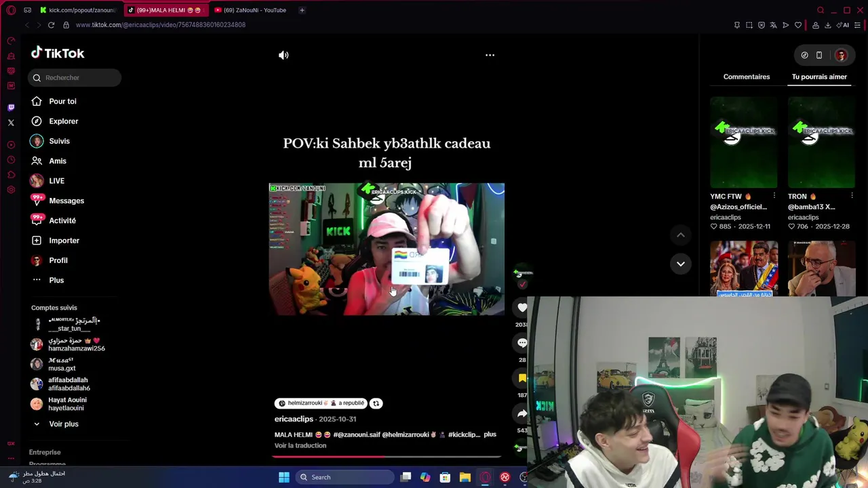Expand followed accounts with Voir plus
The width and height of the screenshot is (868, 488).
(x=63, y=424)
